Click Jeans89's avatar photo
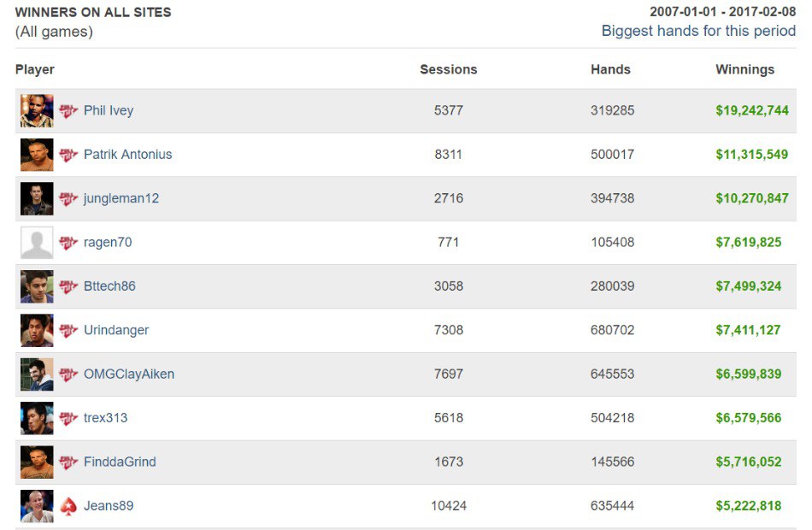Screen dimensions: 812x530 pos(37,506)
